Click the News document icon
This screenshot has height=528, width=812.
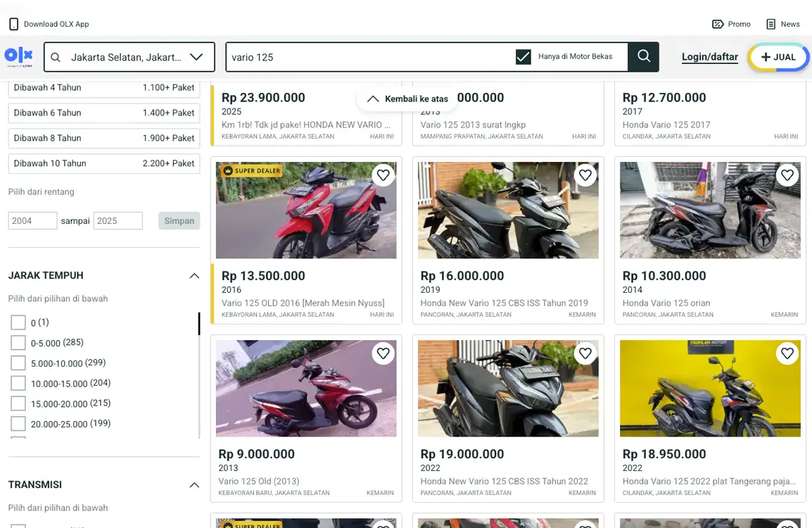771,24
